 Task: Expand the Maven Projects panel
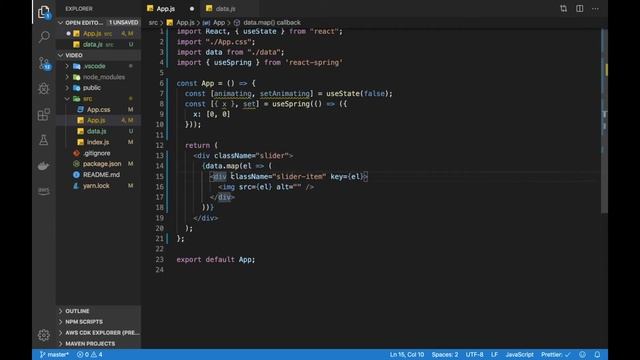pos(99,344)
